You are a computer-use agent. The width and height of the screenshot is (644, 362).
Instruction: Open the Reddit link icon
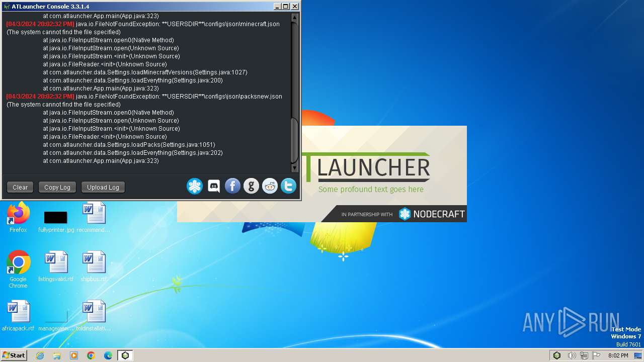point(270,187)
